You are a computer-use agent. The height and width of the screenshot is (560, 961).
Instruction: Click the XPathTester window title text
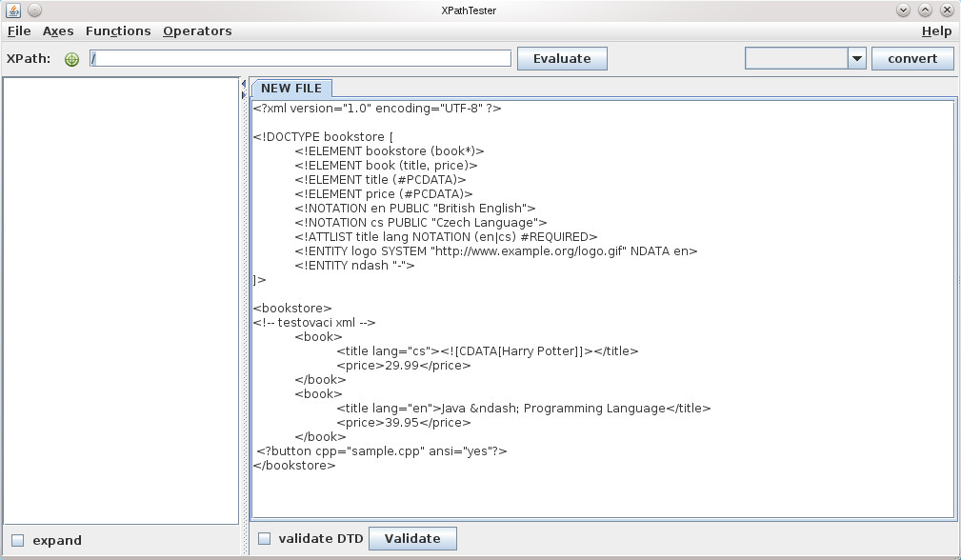(x=469, y=10)
